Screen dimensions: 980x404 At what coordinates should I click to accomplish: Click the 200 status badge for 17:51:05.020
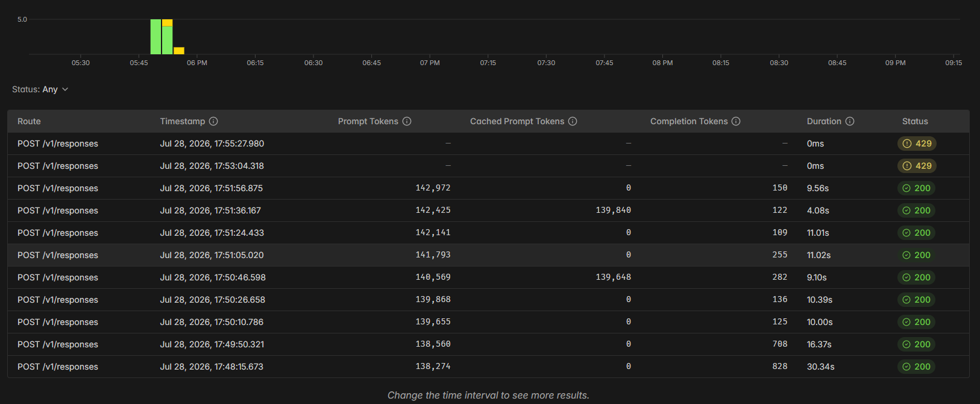[x=916, y=255]
